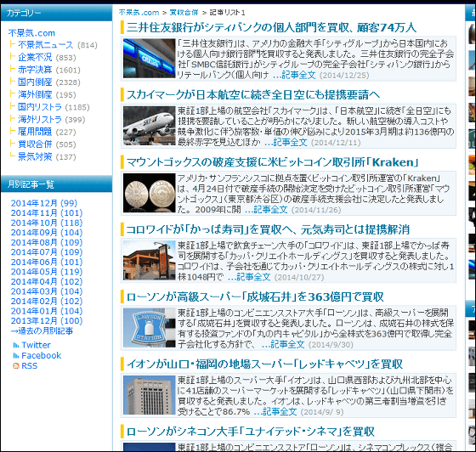
Task: Click the 月別記事一覧 sidebar header
Action: (x=56, y=184)
